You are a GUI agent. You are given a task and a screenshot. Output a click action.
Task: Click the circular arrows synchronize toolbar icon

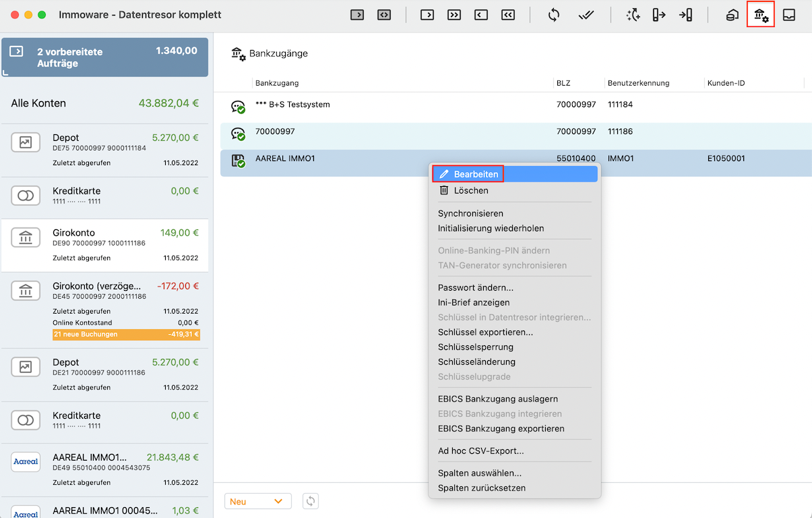coord(554,15)
